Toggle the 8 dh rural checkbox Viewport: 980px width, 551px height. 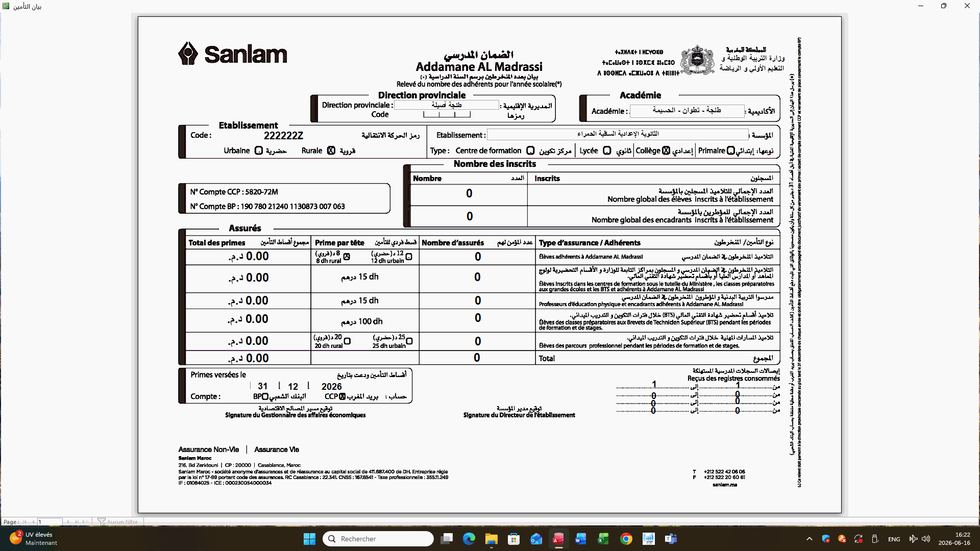click(x=347, y=257)
